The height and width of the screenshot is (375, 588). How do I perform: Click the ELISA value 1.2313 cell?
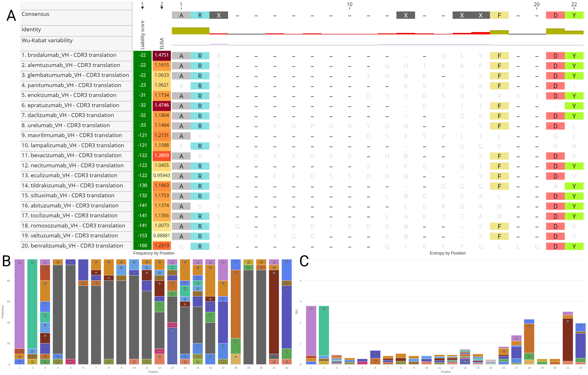coord(162,246)
